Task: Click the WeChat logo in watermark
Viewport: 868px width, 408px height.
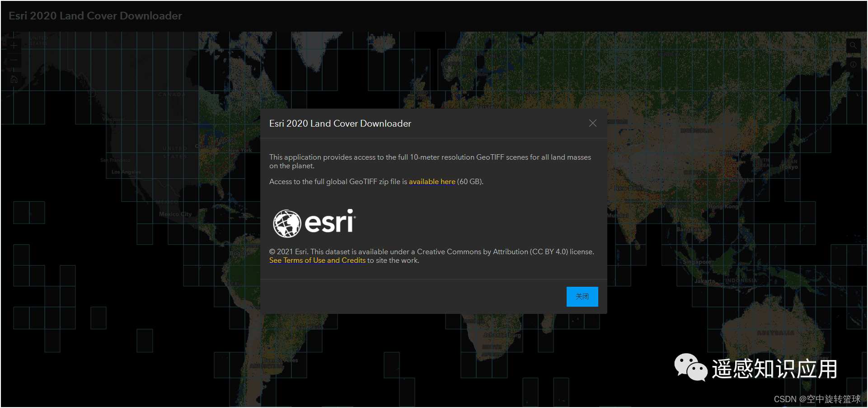Action: 690,367
